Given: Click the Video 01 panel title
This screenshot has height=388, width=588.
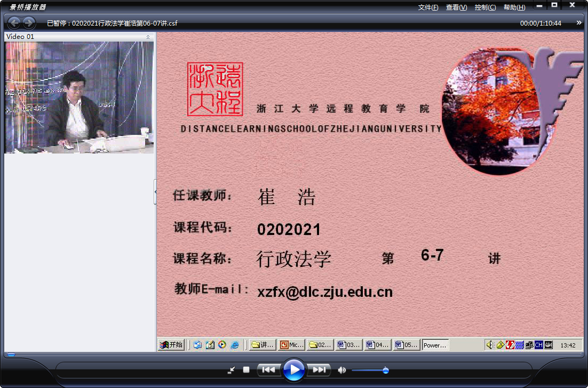Looking at the screenshot, I should 20,37.
